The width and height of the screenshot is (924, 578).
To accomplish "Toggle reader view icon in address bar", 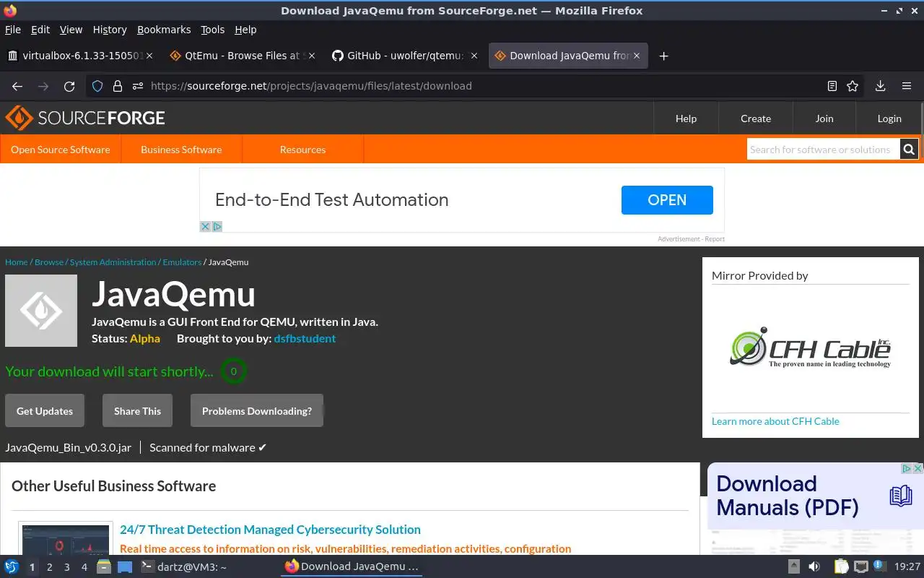I will tap(832, 86).
